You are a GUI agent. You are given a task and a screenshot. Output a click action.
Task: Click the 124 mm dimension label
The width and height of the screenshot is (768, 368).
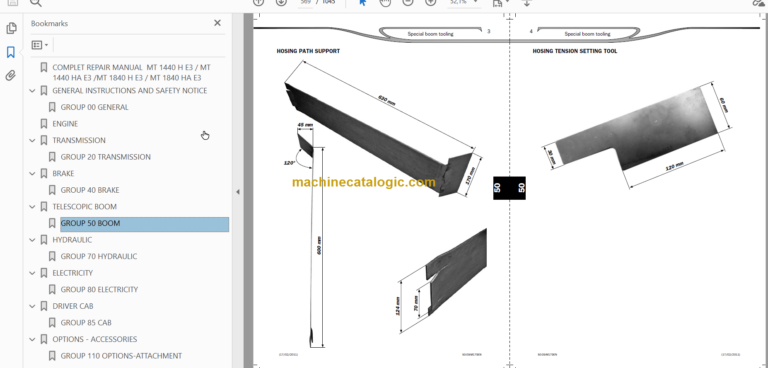tap(398, 306)
